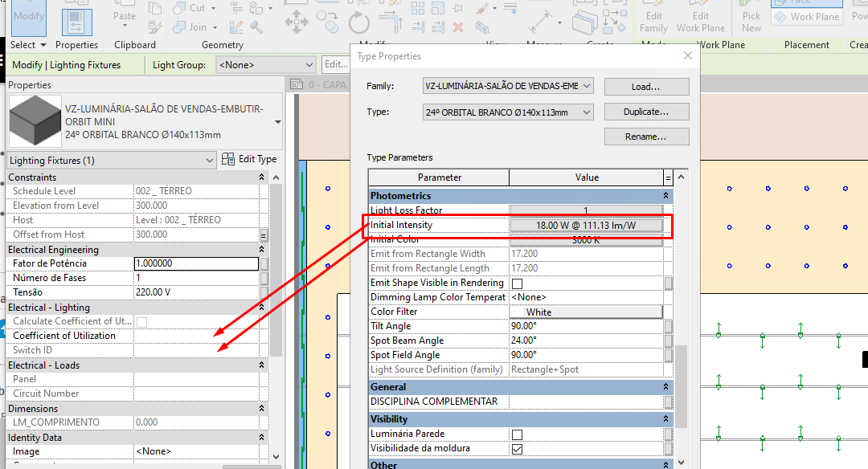Click the Rename... button
The height and width of the screenshot is (469, 868).
(x=646, y=137)
